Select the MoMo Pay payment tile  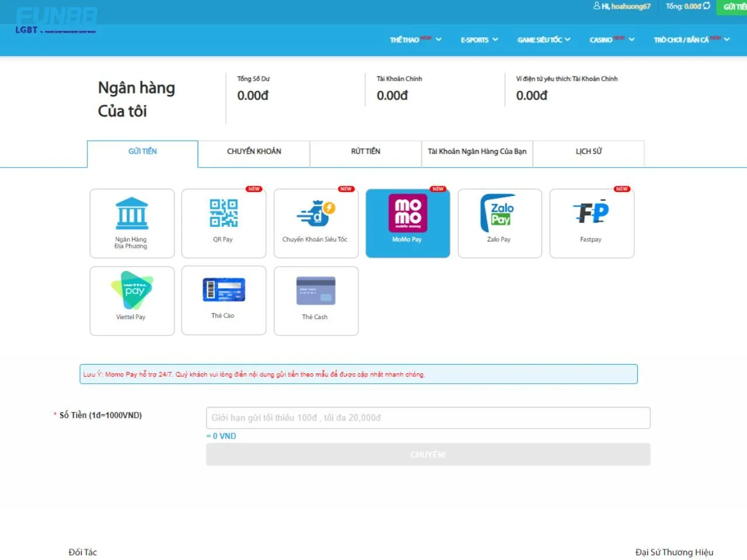coord(407,223)
